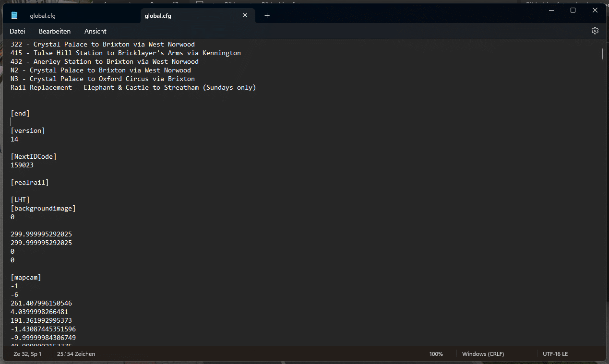Screen dimensions: 609x364
Task: Minimize the Notepad window
Action: [x=550, y=10]
